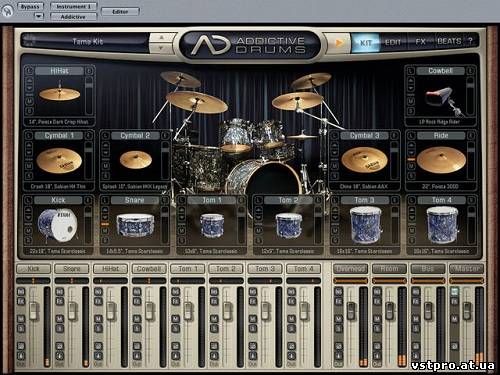Open the BEATS tab
The width and height of the screenshot is (500, 375).
point(449,42)
